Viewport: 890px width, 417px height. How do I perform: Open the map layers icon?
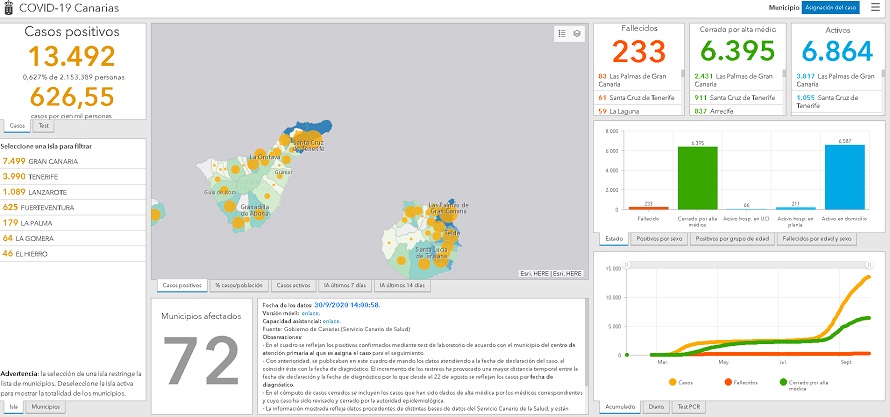pos(577,33)
